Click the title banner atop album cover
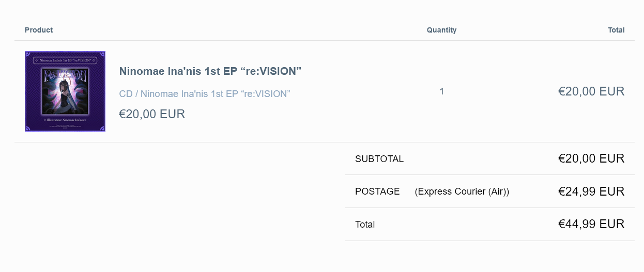644x272 pixels. (65, 60)
